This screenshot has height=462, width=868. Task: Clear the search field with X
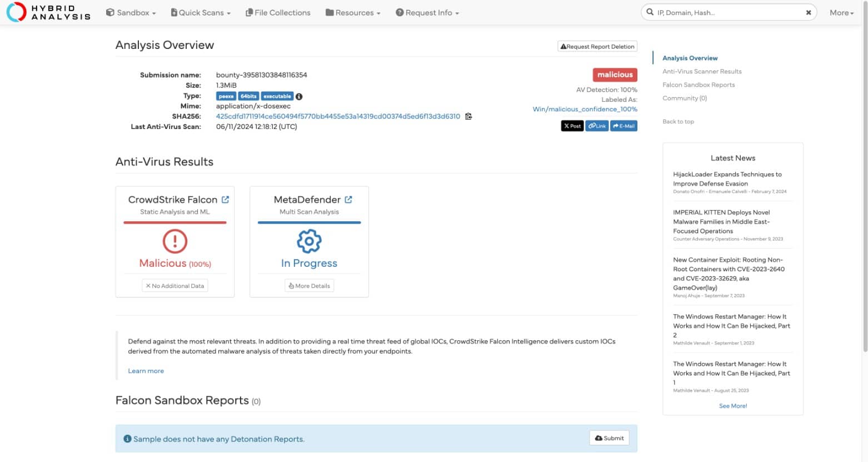pyautogui.click(x=809, y=12)
